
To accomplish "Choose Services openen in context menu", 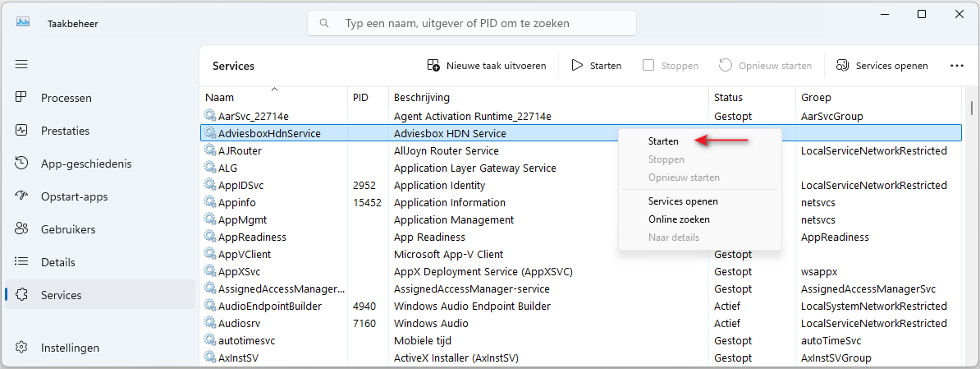I will point(683,201).
